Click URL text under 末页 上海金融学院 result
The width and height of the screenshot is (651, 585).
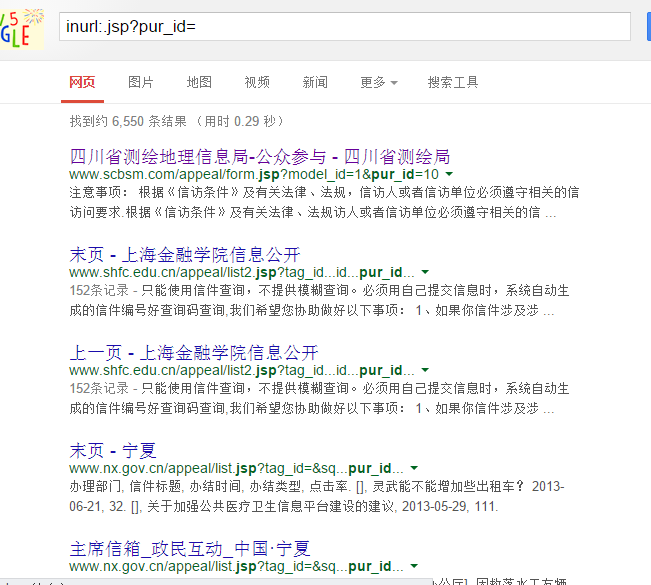pyautogui.click(x=242, y=272)
